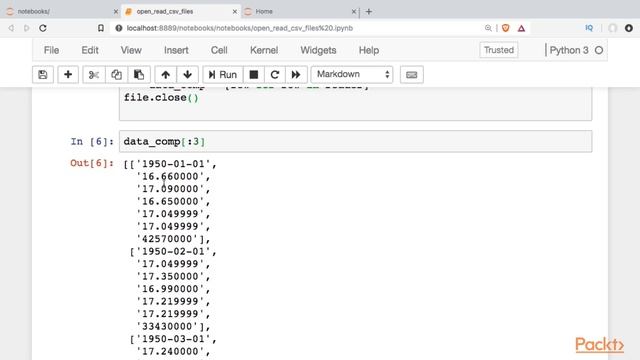Viewport: 640px width, 360px height.
Task: Go forward in browser history
Action: pyautogui.click(x=27, y=28)
